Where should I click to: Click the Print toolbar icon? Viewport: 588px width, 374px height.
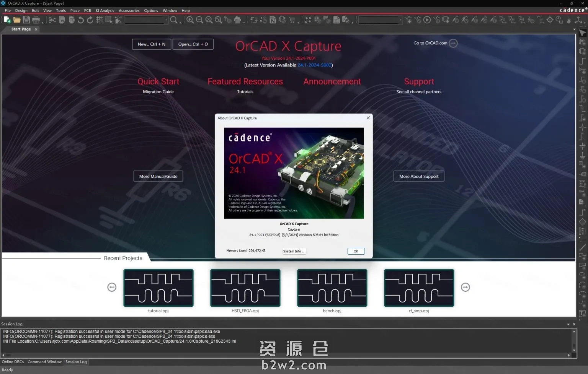pyautogui.click(x=36, y=20)
